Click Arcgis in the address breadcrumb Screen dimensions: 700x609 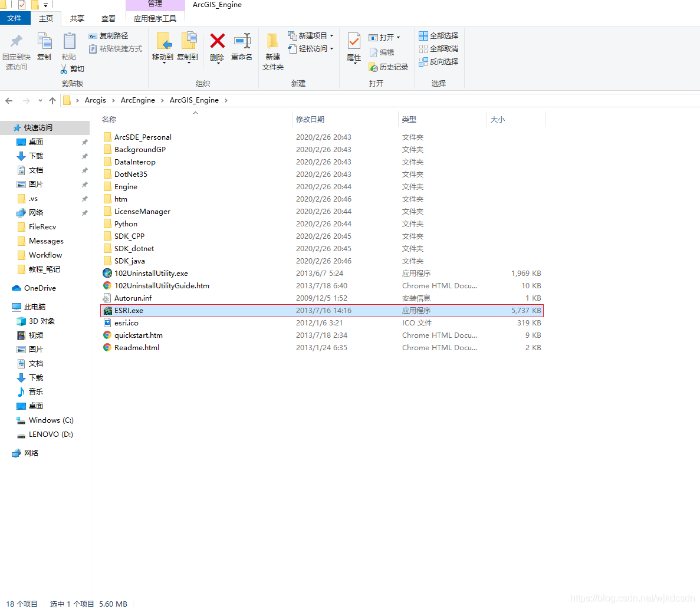96,100
